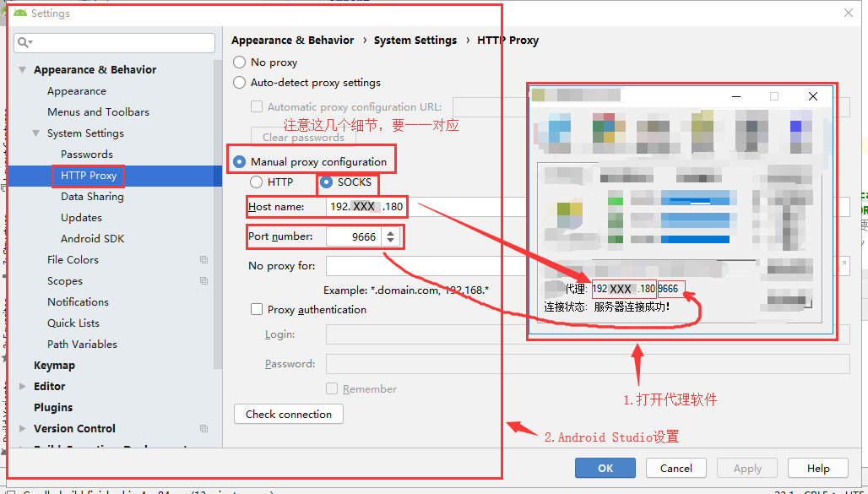Tick Automatic proxy configuration URL checkbox
Screen dimensions: 868x494
click(257, 106)
